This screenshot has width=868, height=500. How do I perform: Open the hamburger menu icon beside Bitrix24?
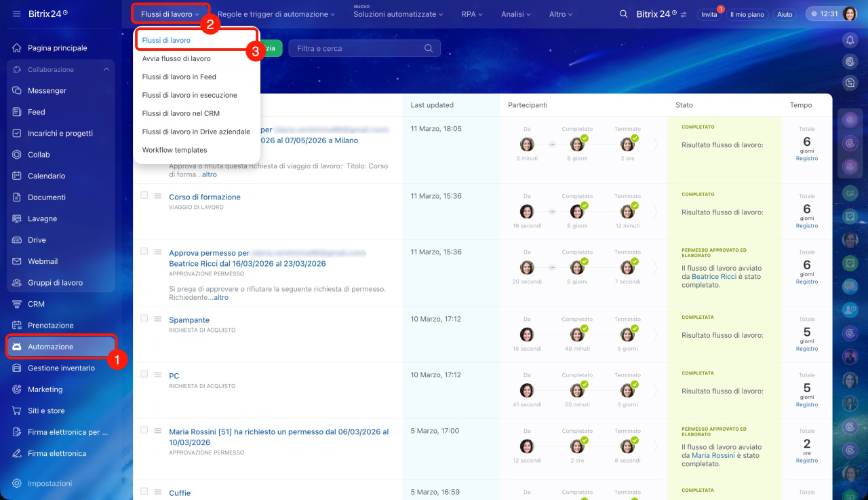coord(16,14)
